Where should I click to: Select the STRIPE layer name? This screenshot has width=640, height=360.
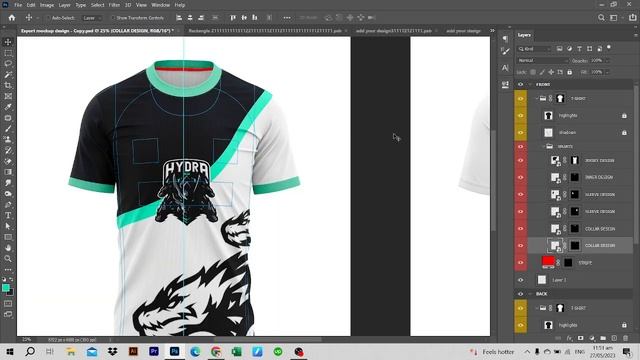click(x=585, y=263)
